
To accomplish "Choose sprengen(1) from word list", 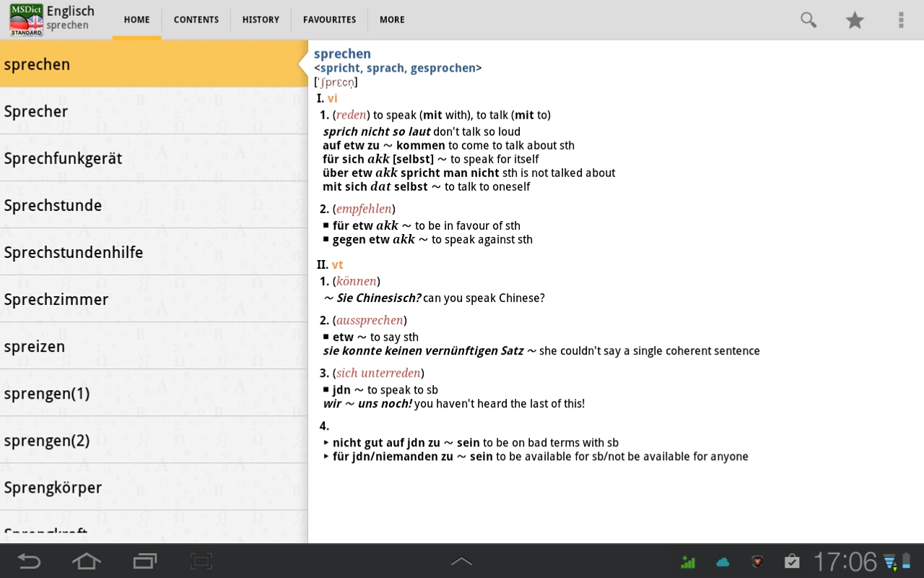I will click(x=47, y=394).
